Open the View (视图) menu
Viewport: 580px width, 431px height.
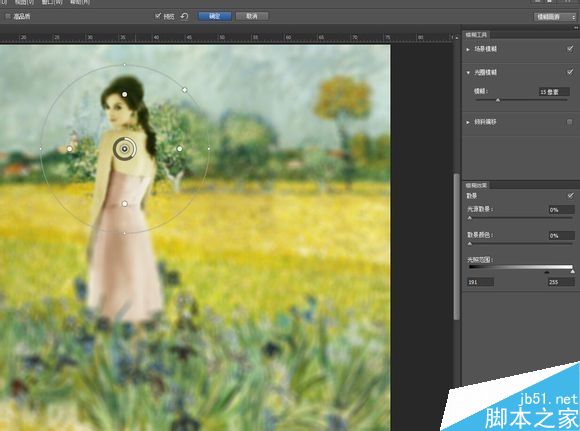[24, 2]
